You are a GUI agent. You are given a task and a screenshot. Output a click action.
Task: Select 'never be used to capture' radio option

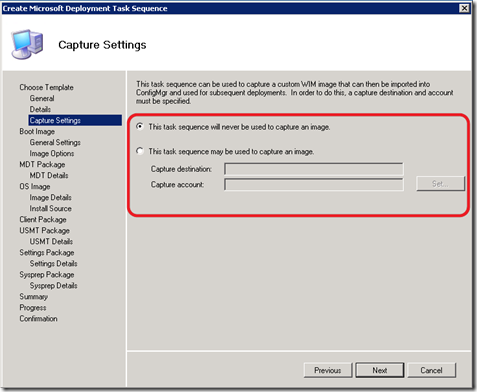140,127
